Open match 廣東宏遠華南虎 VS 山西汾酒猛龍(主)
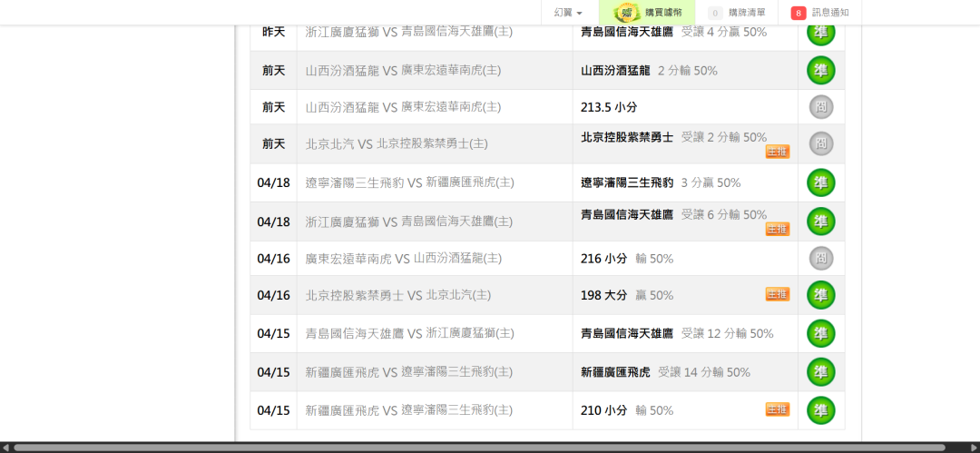The width and height of the screenshot is (980, 453). pyautogui.click(x=403, y=259)
